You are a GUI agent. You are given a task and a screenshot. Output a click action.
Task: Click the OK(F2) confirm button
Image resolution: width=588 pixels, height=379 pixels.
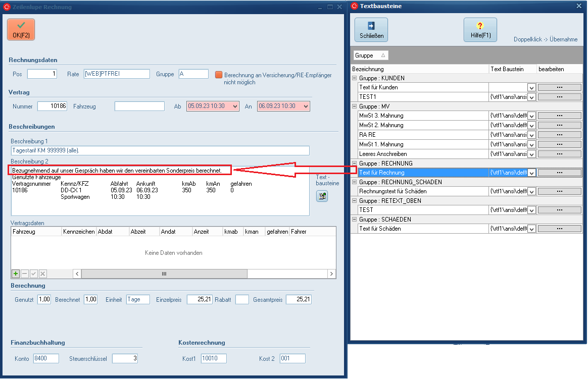click(21, 29)
